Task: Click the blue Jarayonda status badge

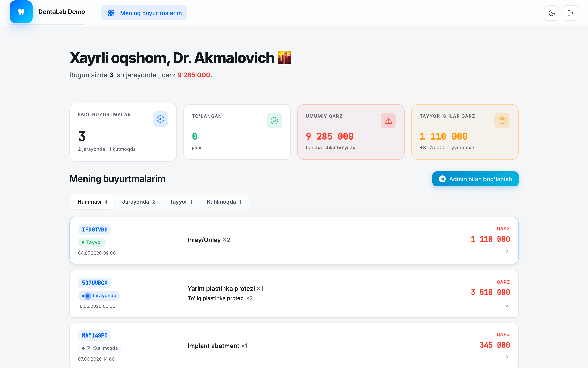Action: coord(99,296)
